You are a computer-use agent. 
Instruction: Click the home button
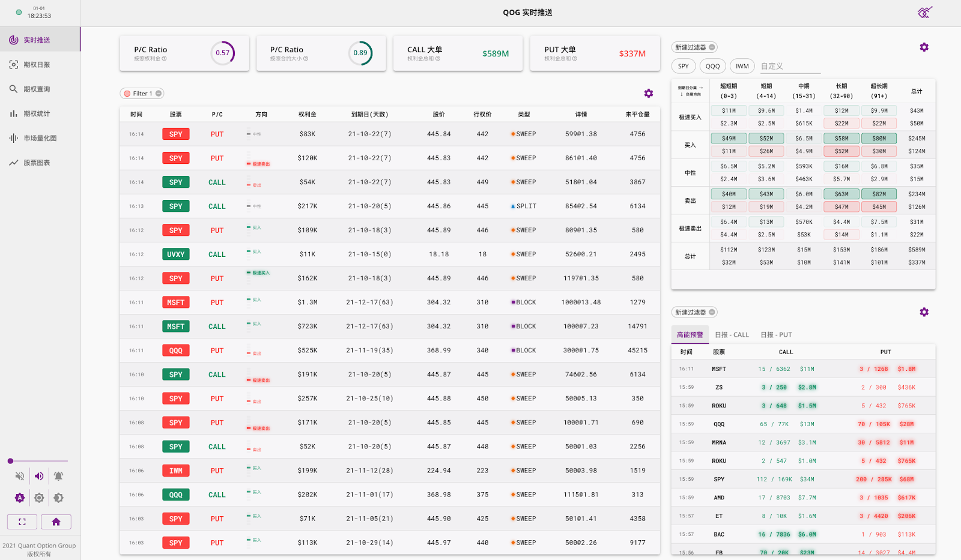(x=56, y=522)
